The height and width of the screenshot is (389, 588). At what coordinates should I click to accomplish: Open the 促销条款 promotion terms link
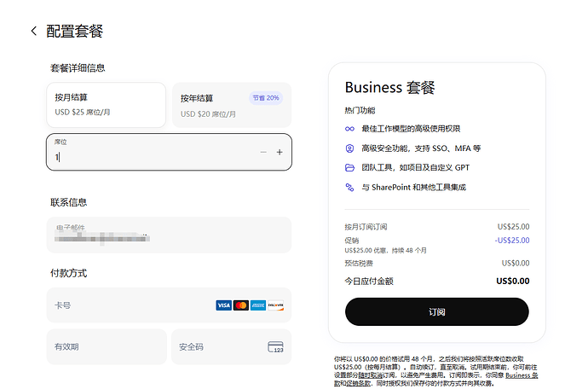tap(359, 383)
